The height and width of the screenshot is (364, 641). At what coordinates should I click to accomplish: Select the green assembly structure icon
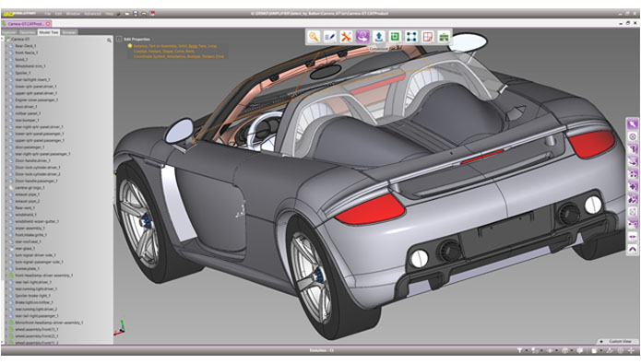[444, 37]
